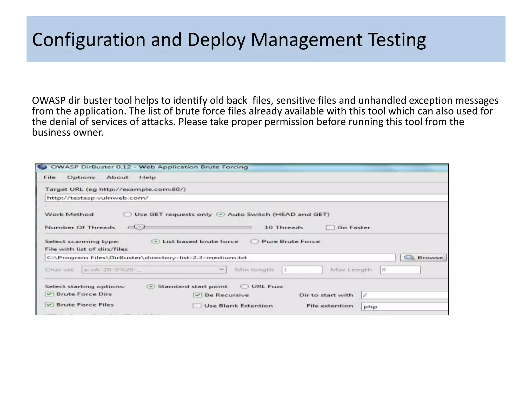Open the About menu
Screen dimensions: 532x399
pyautogui.click(x=117, y=177)
